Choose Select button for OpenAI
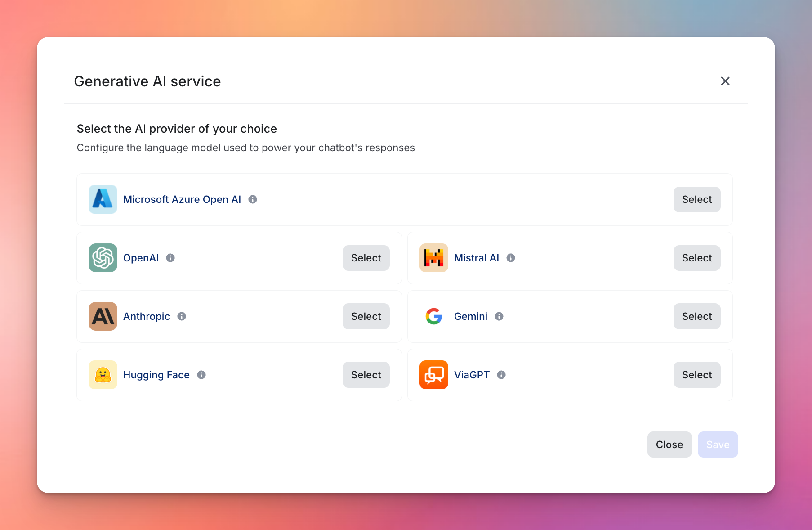812x530 pixels. 366,258
